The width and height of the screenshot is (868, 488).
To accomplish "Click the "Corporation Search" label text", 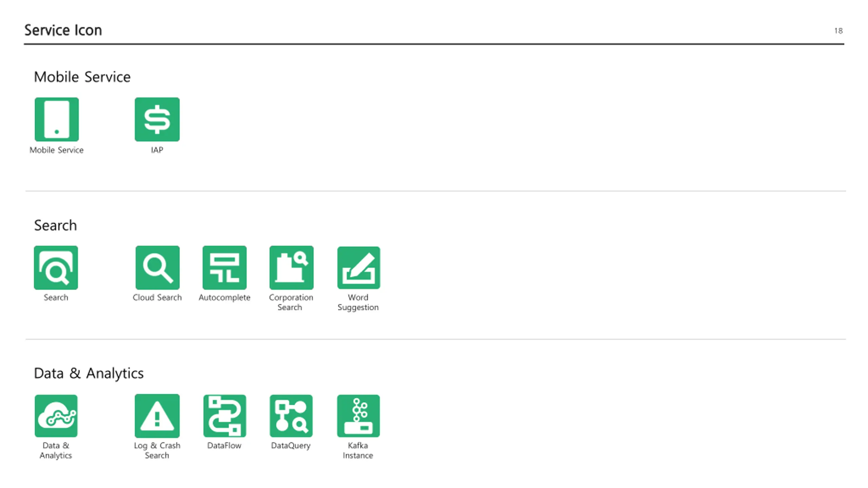I will coord(291,302).
